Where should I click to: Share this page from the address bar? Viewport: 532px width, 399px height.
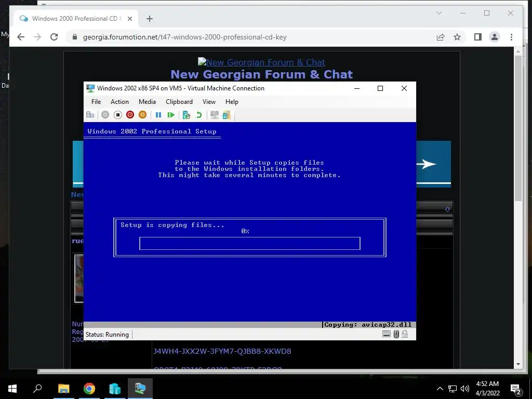pos(441,37)
